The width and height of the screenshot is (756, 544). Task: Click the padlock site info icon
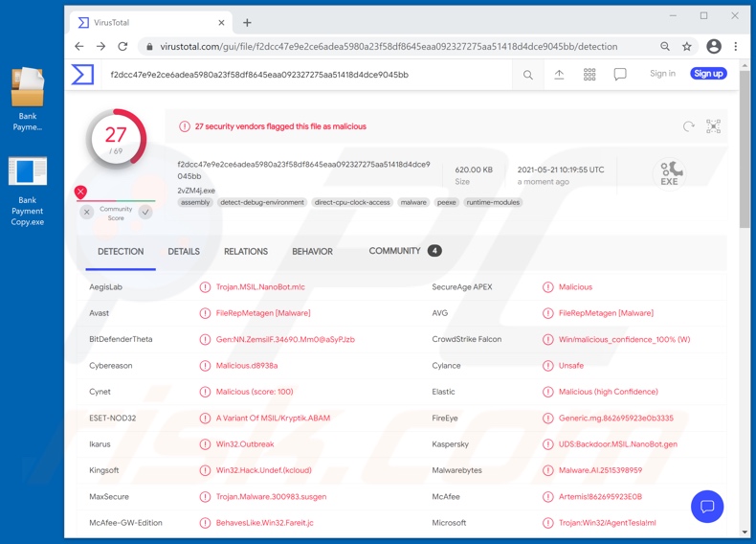(x=149, y=47)
